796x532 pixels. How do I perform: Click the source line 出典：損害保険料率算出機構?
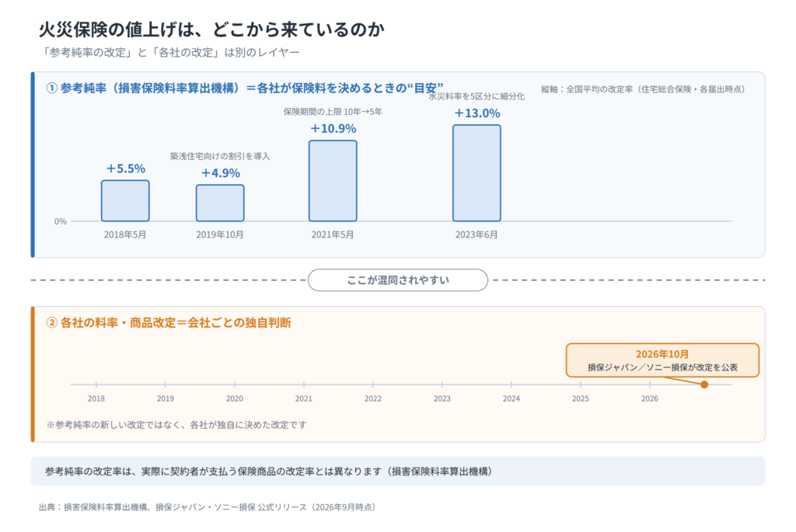pyautogui.click(x=208, y=507)
